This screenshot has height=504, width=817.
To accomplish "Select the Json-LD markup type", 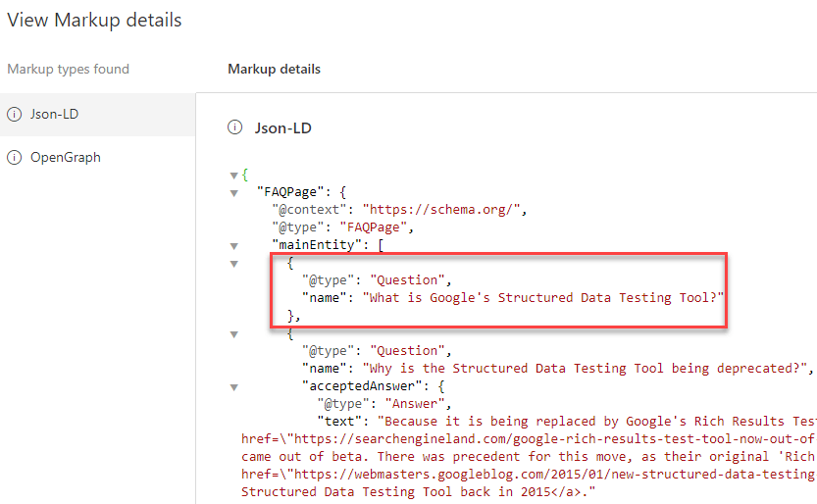I will pos(97,114).
